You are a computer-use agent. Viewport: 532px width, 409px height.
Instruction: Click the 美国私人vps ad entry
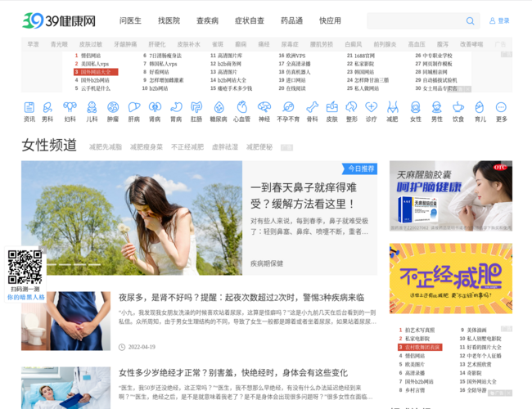[x=95, y=64]
